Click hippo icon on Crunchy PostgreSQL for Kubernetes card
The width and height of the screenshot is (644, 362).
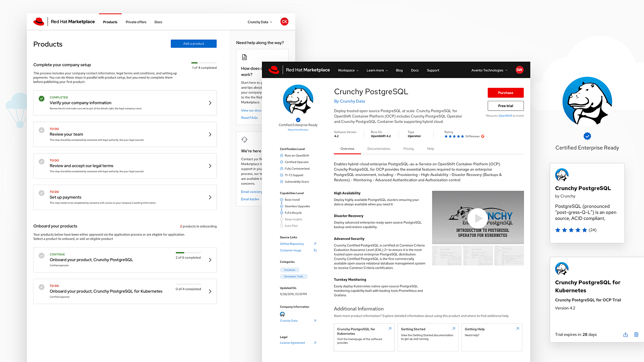click(562, 269)
